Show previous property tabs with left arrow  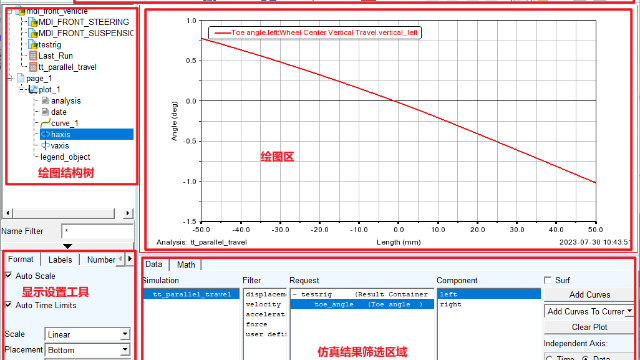click(x=120, y=259)
